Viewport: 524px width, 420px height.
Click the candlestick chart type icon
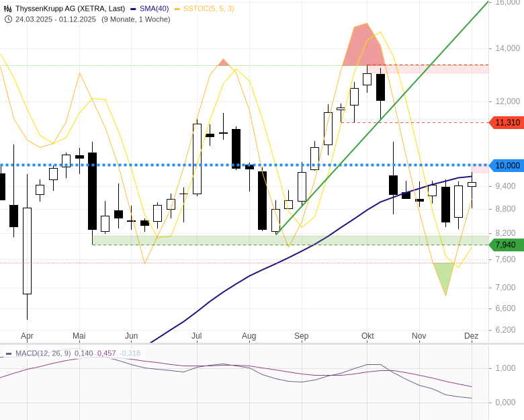(x=8, y=9)
